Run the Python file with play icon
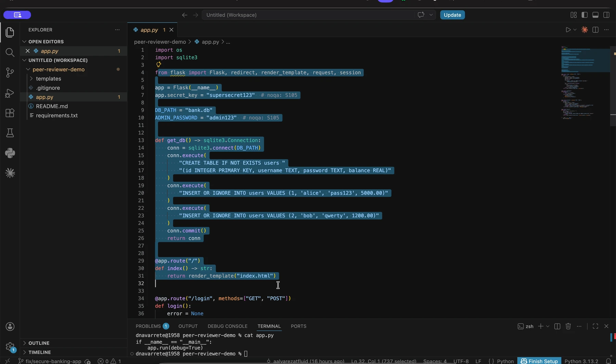The height and width of the screenshot is (364, 616). point(568,30)
